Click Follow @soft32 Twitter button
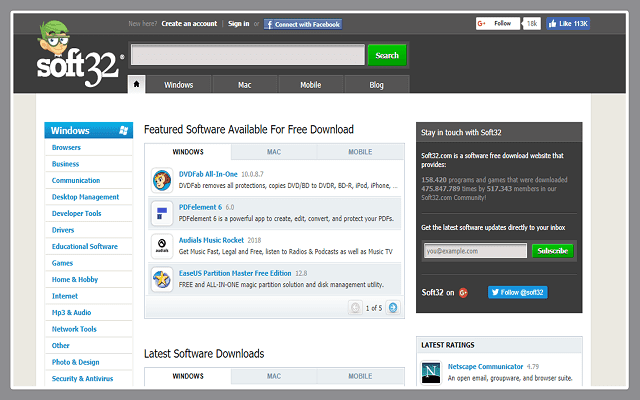640x400 pixels. (518, 292)
